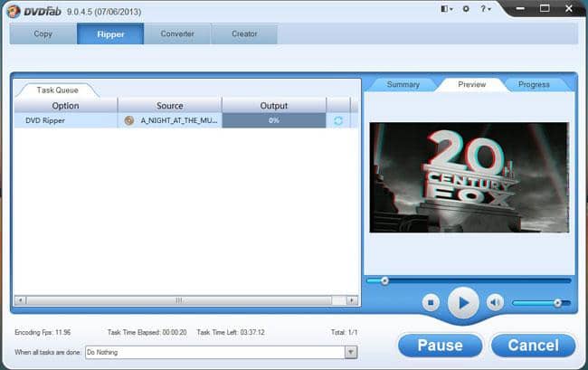Click the Task Time Left 03:37:12 text
Screen dimensions: 588x370
231,332
